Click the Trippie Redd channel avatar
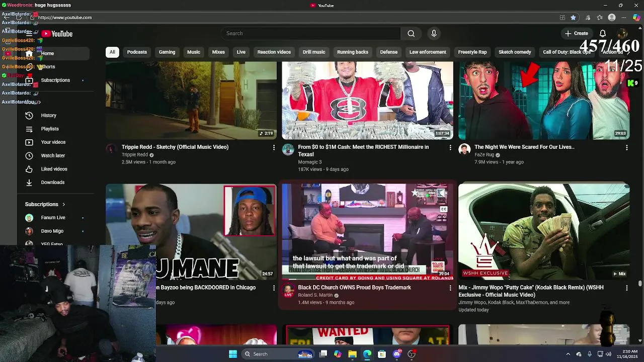Image resolution: width=644 pixels, height=362 pixels. click(111, 149)
